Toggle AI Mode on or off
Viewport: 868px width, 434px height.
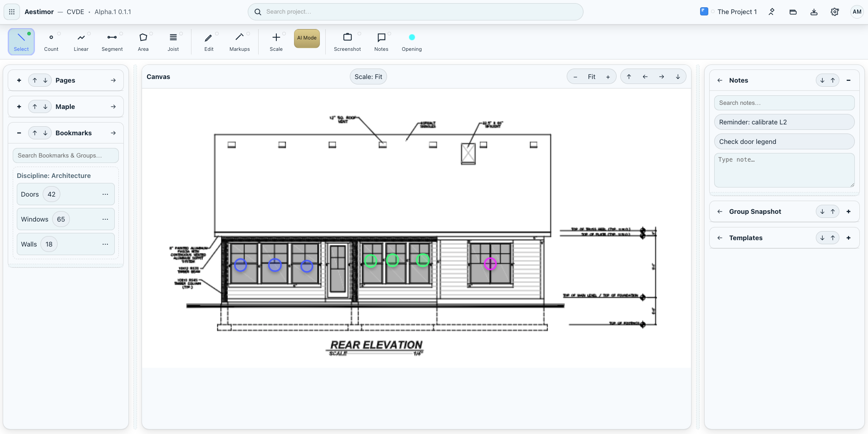[x=307, y=38]
